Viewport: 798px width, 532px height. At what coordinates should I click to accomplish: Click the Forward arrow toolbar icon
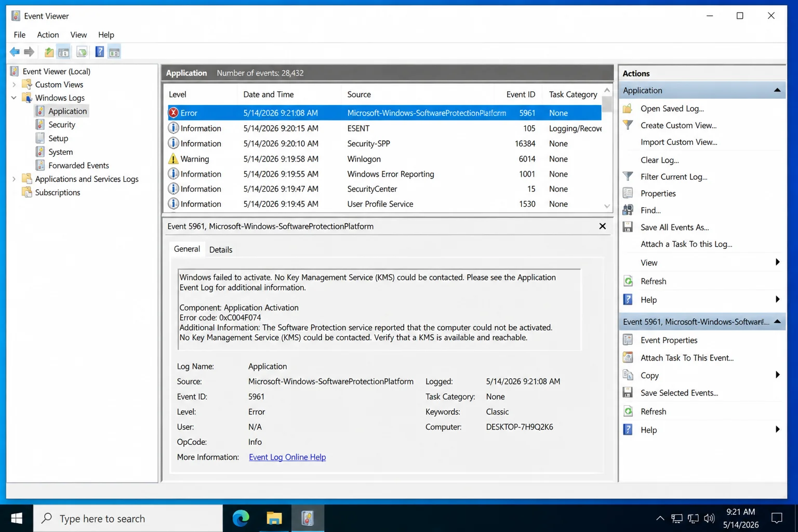coord(29,52)
